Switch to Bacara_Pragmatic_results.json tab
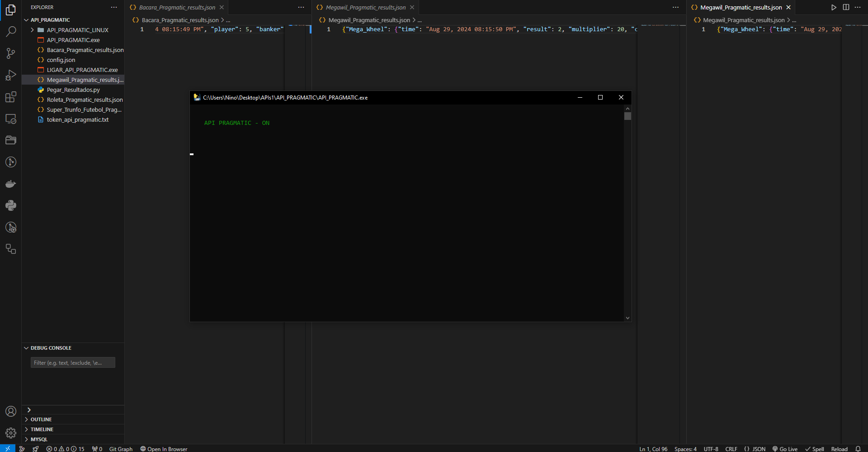Screen dimensions: 868x452 177,7
